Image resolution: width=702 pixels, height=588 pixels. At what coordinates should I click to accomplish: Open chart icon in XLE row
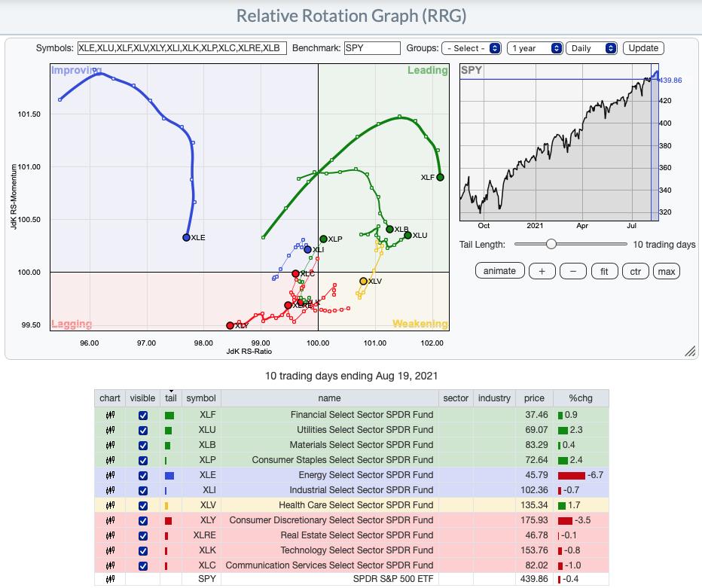[x=110, y=475]
